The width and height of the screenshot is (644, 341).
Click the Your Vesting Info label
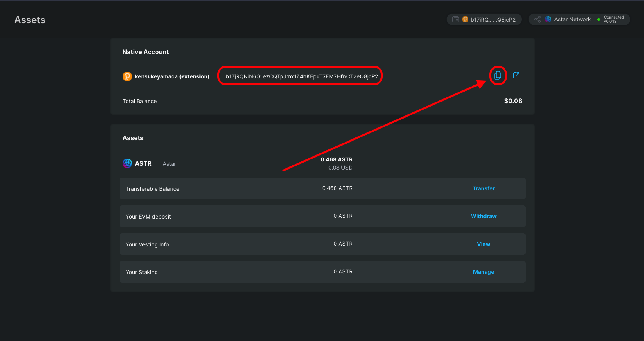(147, 244)
